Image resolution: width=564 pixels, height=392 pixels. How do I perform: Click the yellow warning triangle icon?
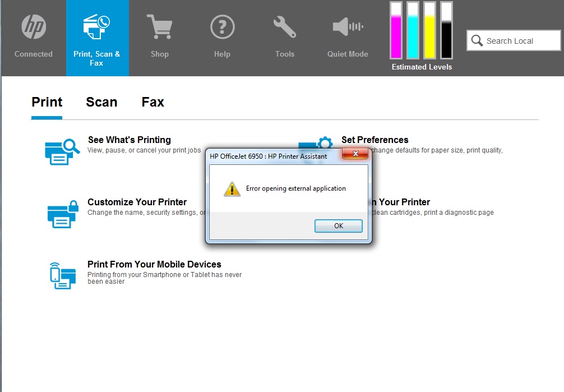(232, 188)
